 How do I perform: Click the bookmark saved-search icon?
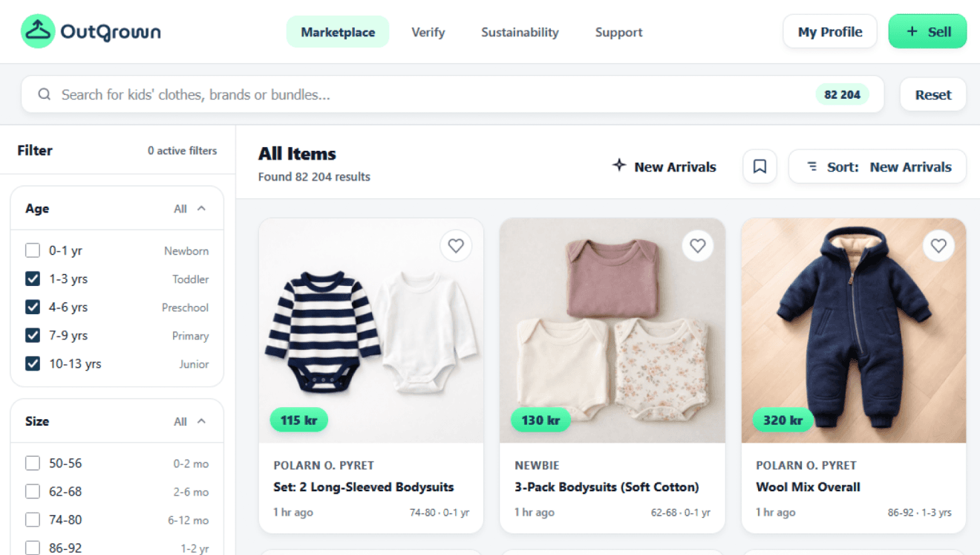click(x=759, y=166)
